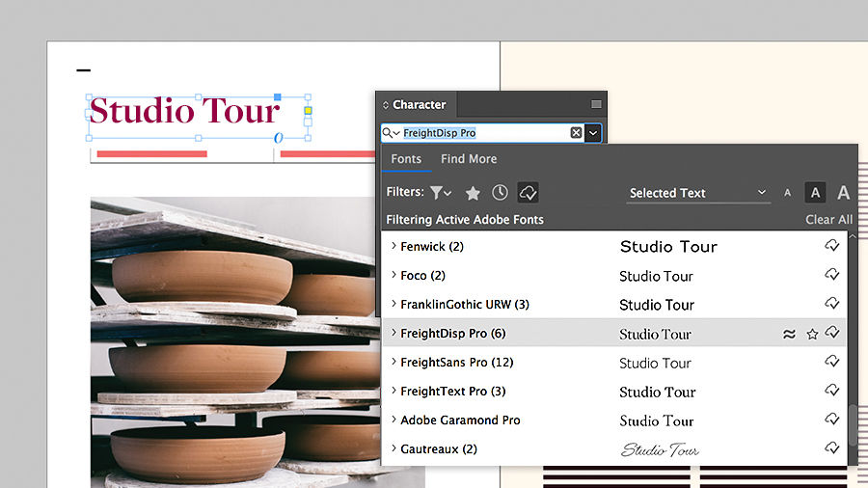868x488 pixels.
Task: Expand the FreightDisp Pro family
Action: [x=393, y=333]
